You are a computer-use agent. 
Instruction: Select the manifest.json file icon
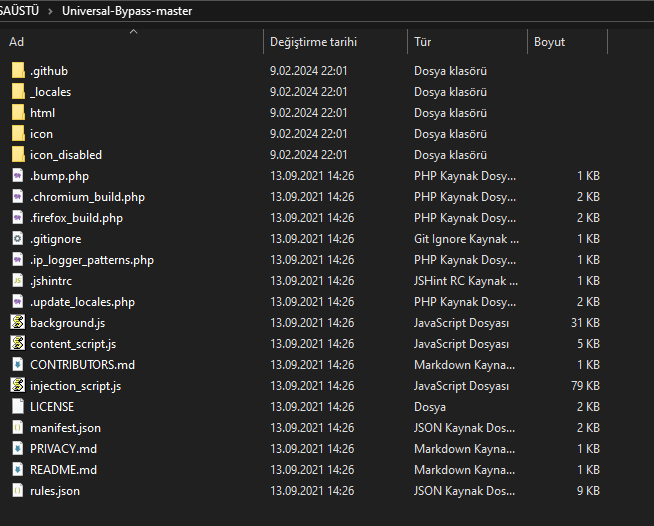[17, 428]
